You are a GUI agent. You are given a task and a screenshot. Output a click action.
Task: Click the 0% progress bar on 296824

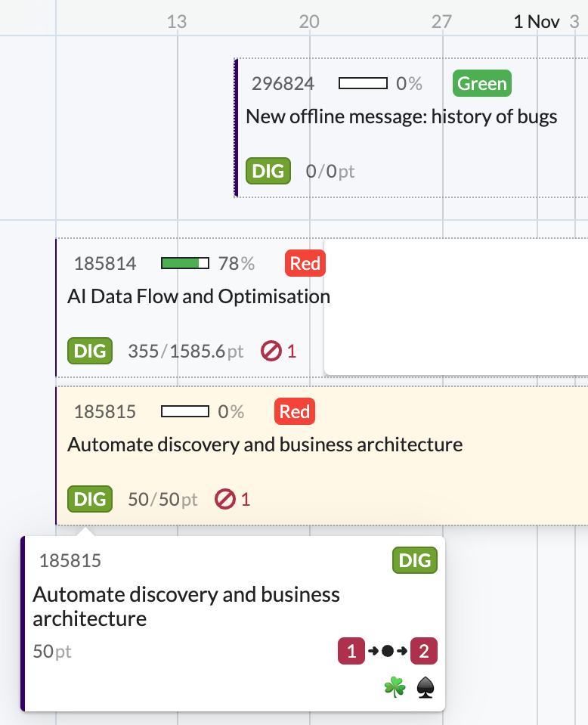(363, 83)
